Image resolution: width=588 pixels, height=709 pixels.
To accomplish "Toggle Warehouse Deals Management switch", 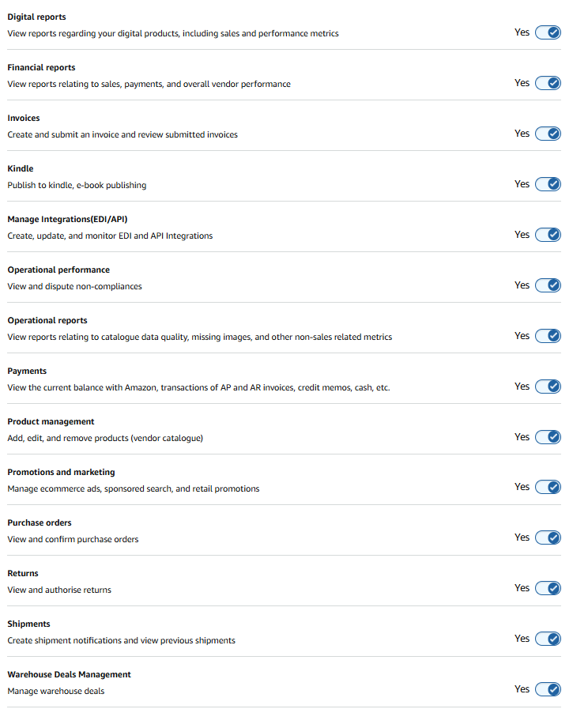I will [x=548, y=689].
